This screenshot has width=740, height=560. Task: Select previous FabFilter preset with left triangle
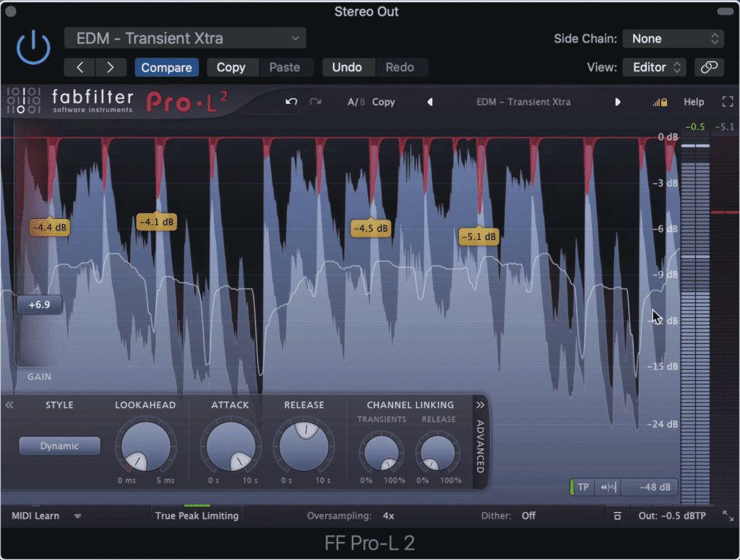[430, 102]
